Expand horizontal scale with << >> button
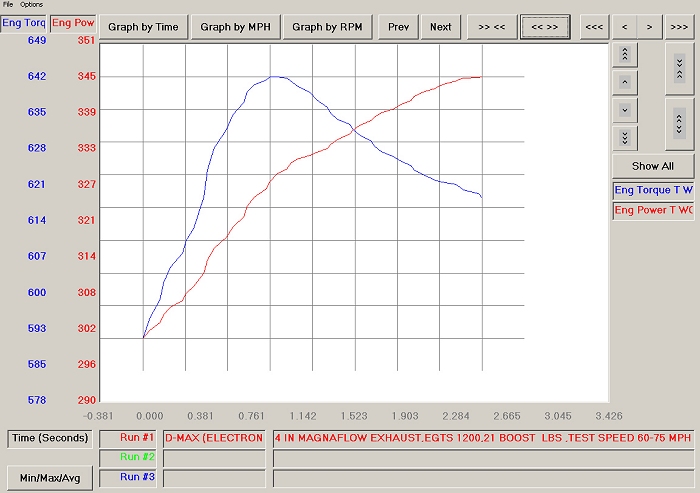 point(545,27)
